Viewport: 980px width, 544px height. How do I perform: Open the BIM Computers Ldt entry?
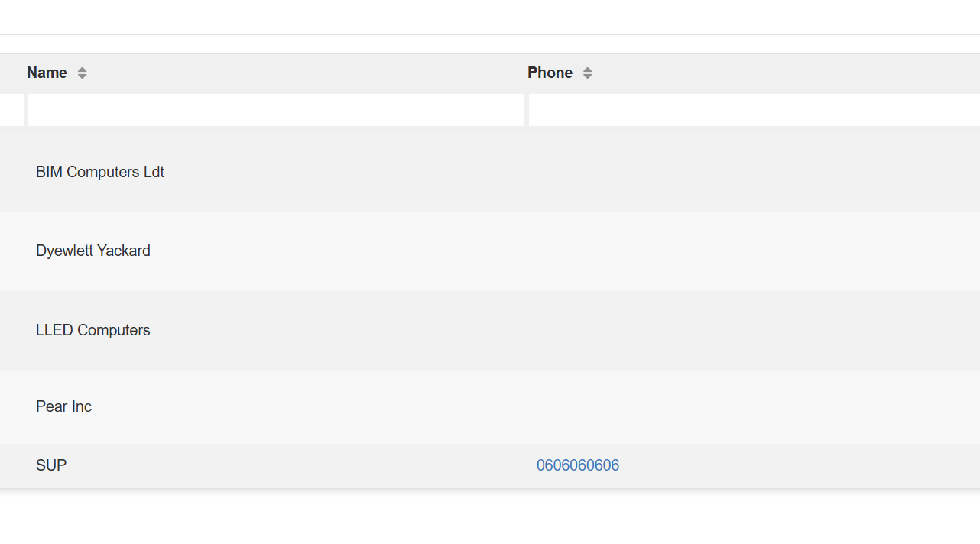tap(100, 172)
